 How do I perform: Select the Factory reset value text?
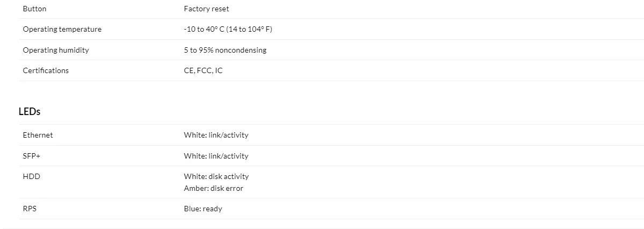[207, 9]
